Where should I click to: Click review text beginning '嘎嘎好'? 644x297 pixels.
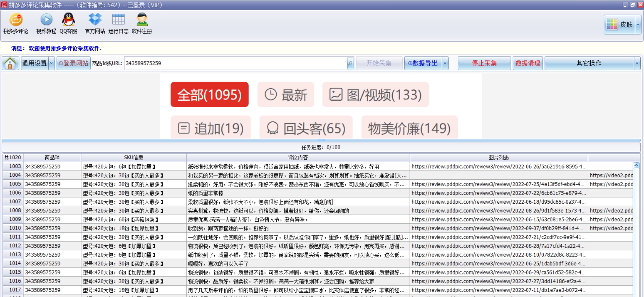tap(218, 264)
